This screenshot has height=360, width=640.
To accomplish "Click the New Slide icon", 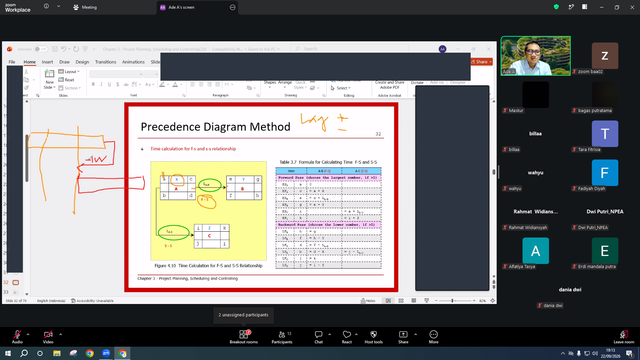I will click(x=49, y=74).
